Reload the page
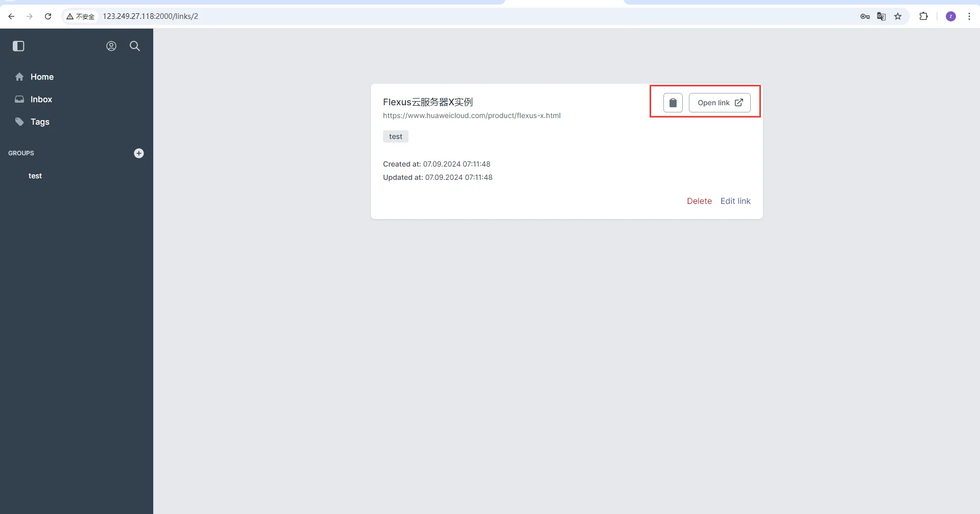 48,16
